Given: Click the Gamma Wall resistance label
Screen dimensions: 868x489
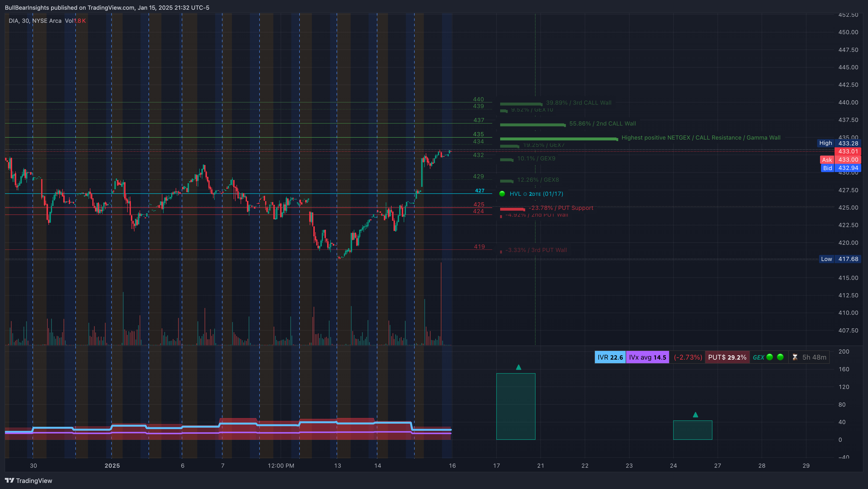Looking at the screenshot, I should click(701, 137).
